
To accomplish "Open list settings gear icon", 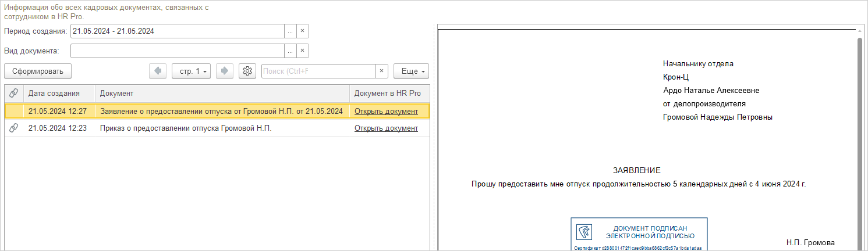I will (247, 71).
